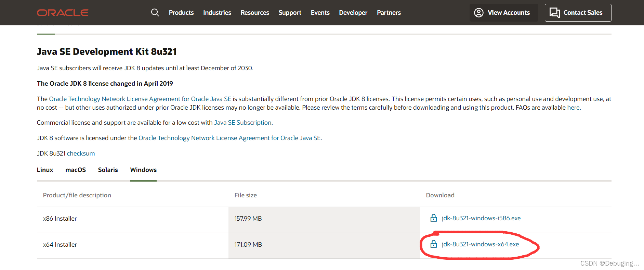Click the Download column header
Viewport: 644px width, 270px height.
click(x=440, y=195)
